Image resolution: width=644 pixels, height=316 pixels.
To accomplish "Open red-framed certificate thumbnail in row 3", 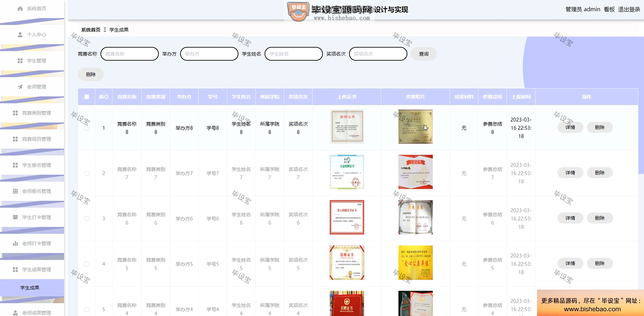I will (x=347, y=217).
